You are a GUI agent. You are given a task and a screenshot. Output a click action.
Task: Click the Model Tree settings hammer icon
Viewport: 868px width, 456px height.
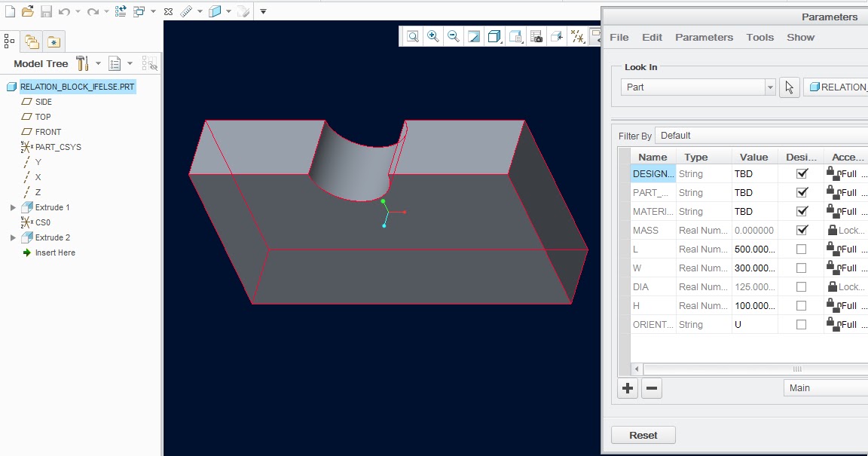point(81,63)
